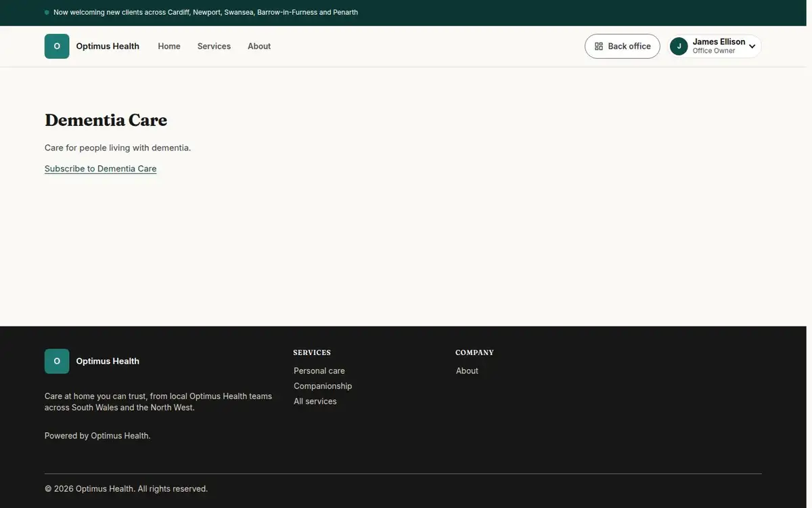Open the James Ellison Office Owner menu
This screenshot has width=812, height=508.
click(x=715, y=46)
